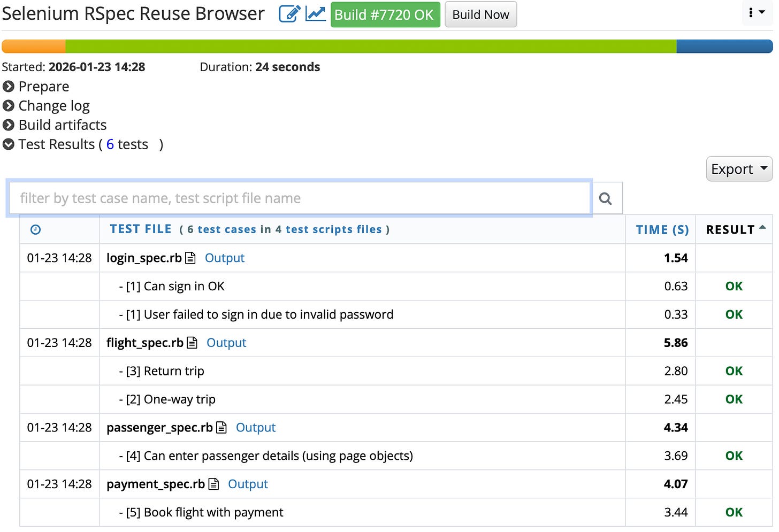Open Output link for login_spec.rb
The image size is (779, 532).
[x=225, y=258]
